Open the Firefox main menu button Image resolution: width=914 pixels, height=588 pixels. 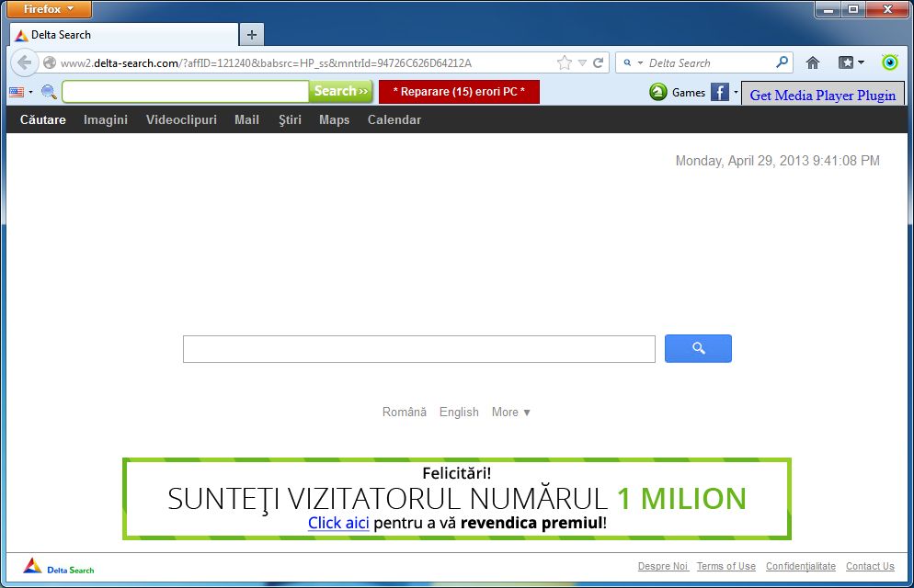[49, 9]
